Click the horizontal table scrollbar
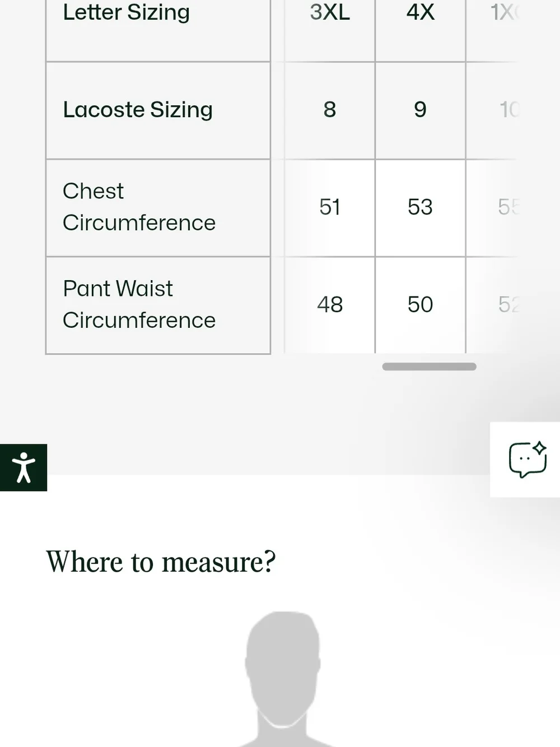Screen dimensions: 560x747 [x=429, y=366]
